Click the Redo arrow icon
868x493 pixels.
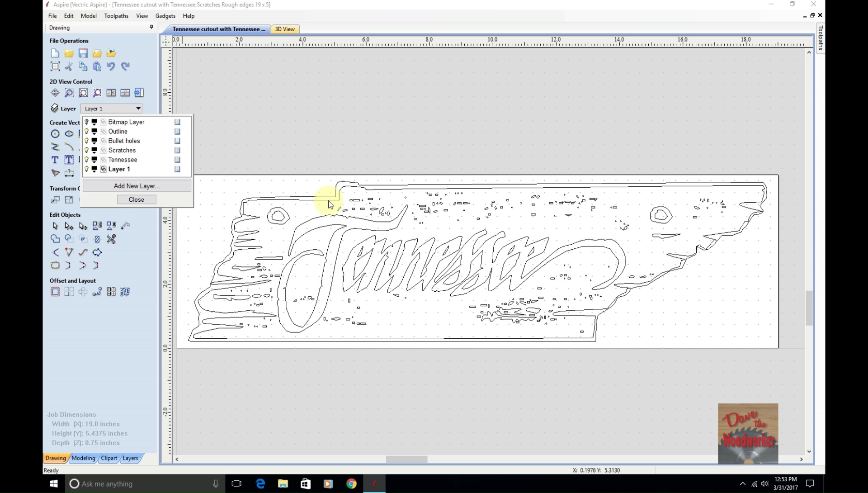tap(125, 66)
